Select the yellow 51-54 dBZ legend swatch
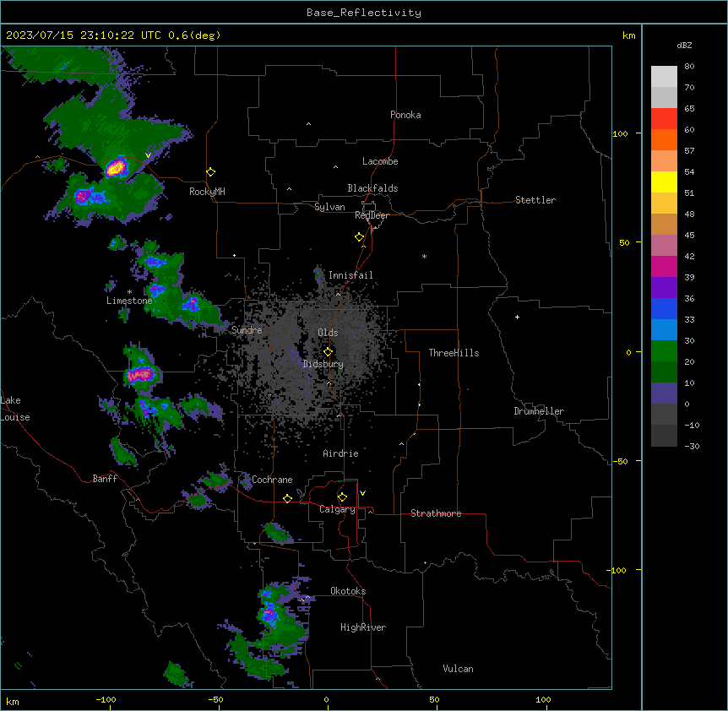This screenshot has width=728, height=711. (664, 182)
